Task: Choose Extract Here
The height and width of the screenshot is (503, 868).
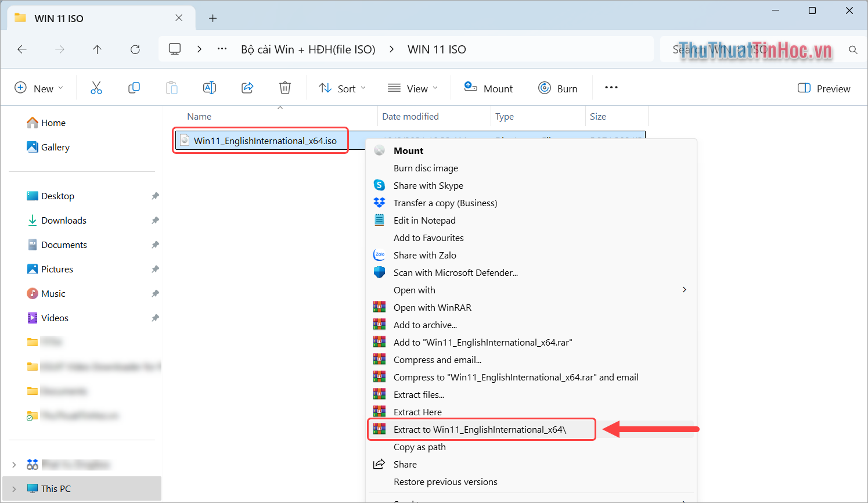Action: 531,412
